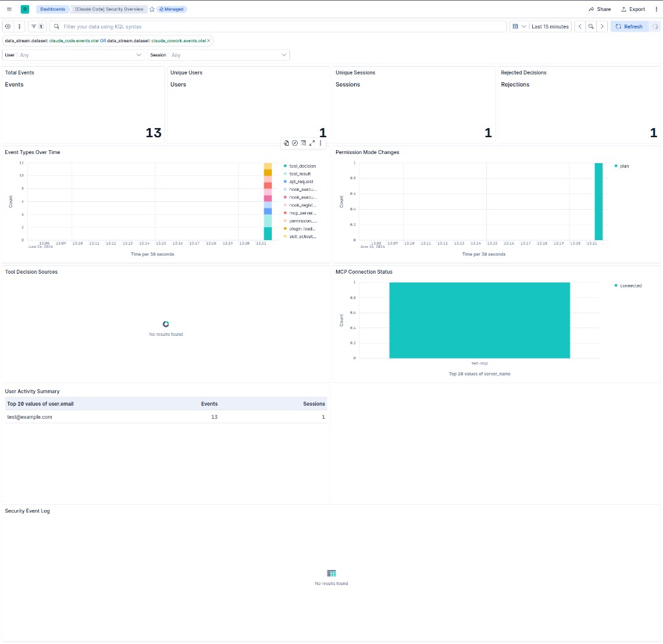This screenshot has height=644, width=663.
Task: Select mcp_server... legend entry
Action: click(x=302, y=213)
